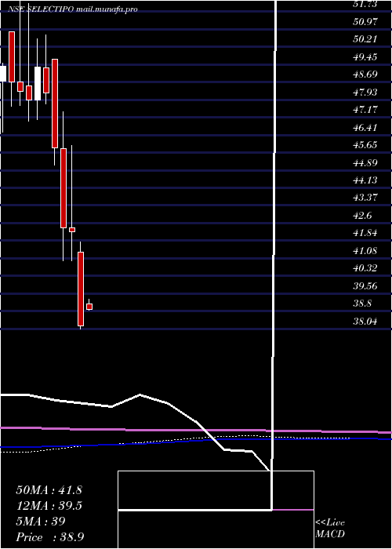The height and width of the screenshot is (549, 392).
Task: Select the 50.21 price axis label
Action: click(x=365, y=39)
